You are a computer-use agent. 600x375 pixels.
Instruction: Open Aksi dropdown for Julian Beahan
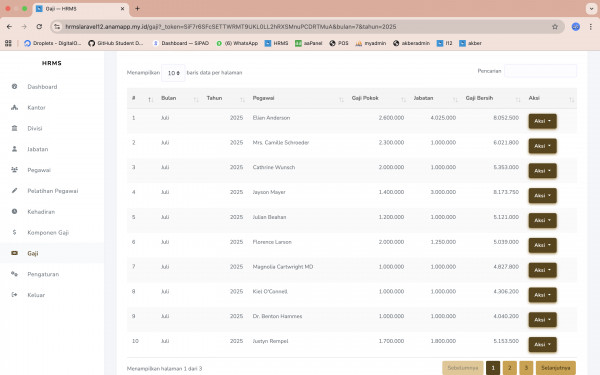tap(543, 220)
